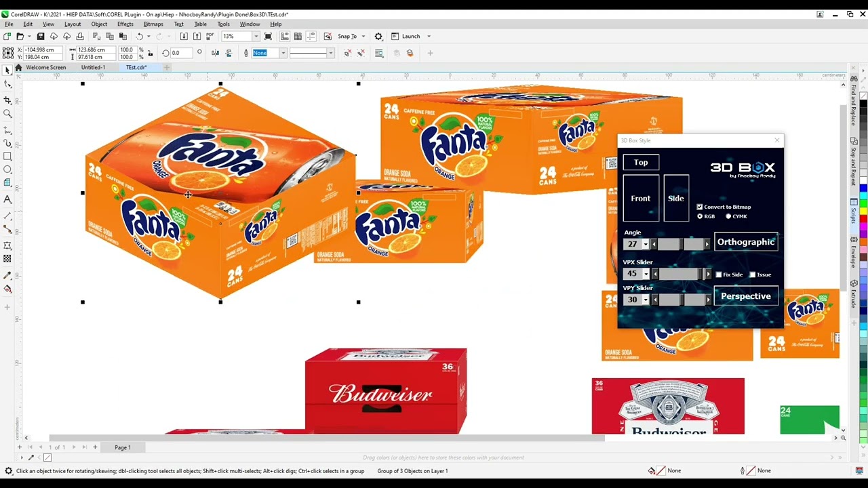Select the Pick tool in toolbox
868x488 pixels.
pos(7,70)
